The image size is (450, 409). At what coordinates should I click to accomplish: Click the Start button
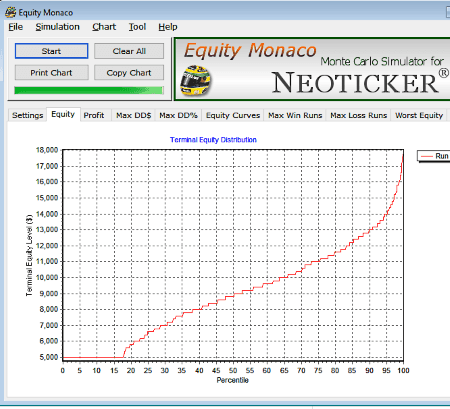[x=51, y=51]
